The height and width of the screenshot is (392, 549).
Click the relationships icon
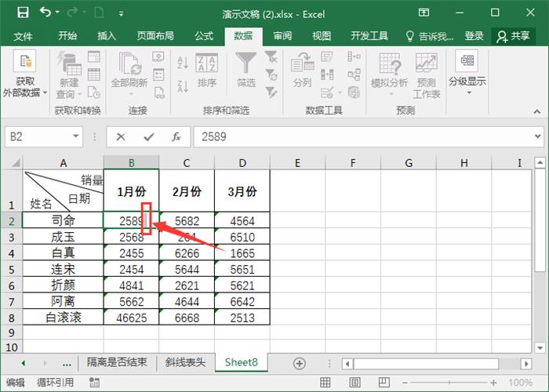pos(354,74)
